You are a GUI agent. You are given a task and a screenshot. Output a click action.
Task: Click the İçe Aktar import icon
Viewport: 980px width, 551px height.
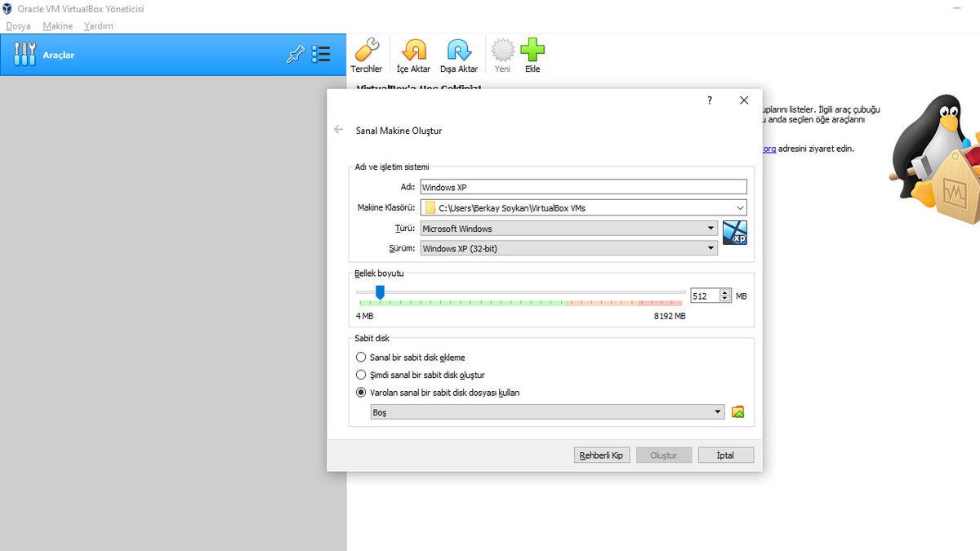413,53
